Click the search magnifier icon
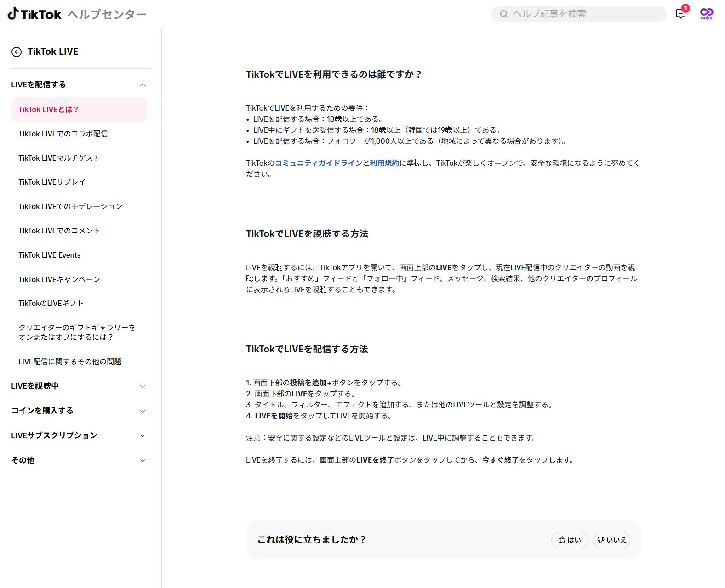Screen dimensions: 725x588 click(x=504, y=14)
